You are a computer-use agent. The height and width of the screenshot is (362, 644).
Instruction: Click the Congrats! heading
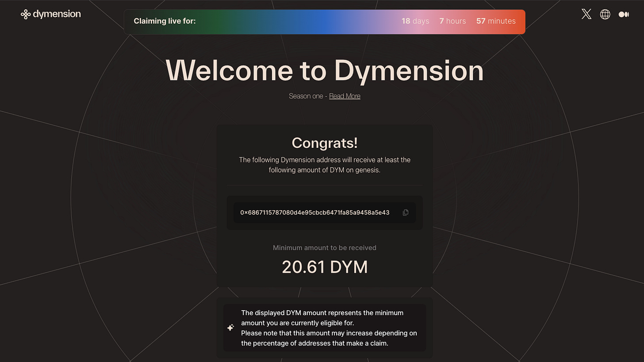[325, 143]
